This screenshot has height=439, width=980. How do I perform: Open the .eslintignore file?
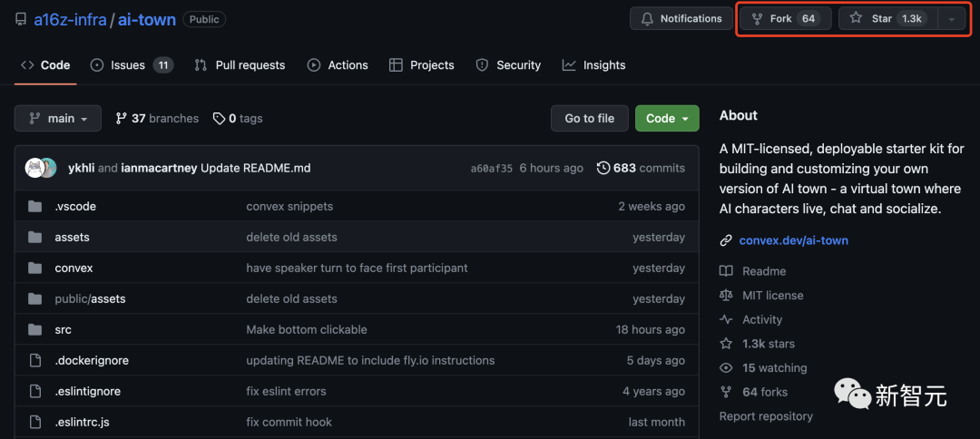point(87,392)
